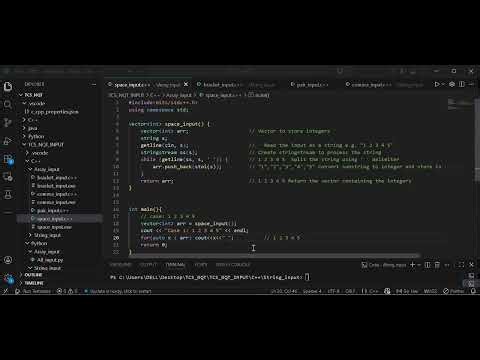
Task: Open the terminal panel More Actions menu
Action: [x=447, y=265]
